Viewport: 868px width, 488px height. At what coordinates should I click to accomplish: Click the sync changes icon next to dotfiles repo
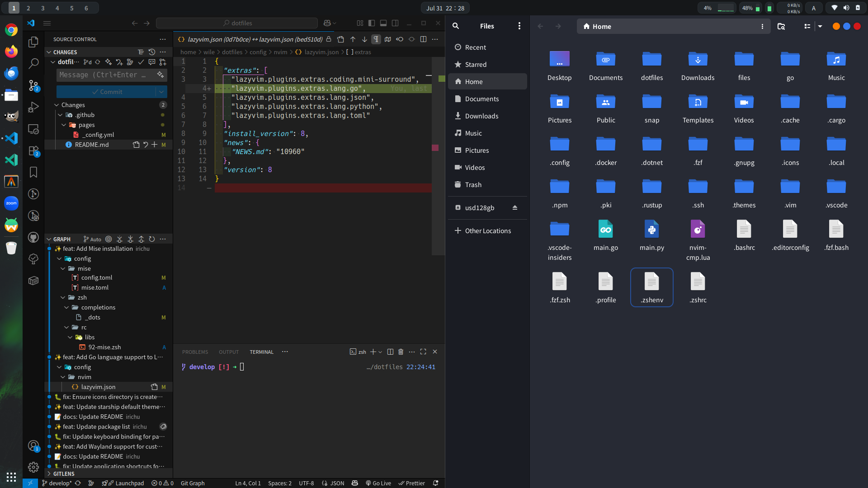click(x=98, y=62)
